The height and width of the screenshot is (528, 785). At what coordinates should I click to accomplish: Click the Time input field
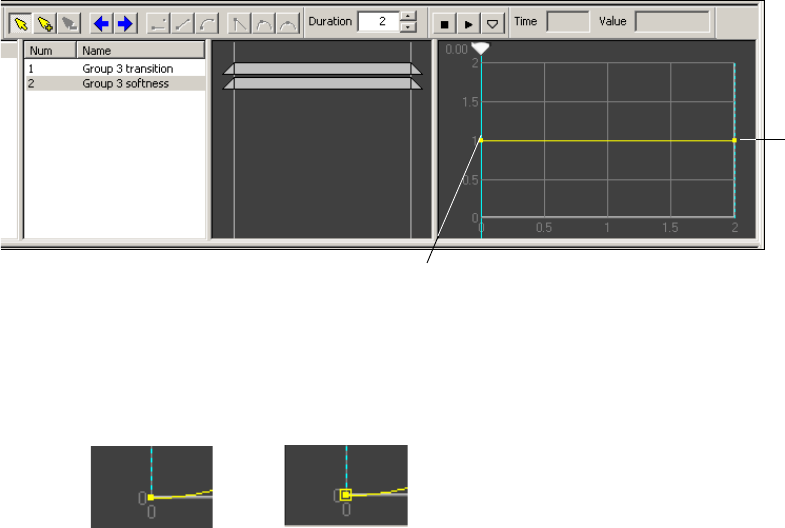(568, 22)
